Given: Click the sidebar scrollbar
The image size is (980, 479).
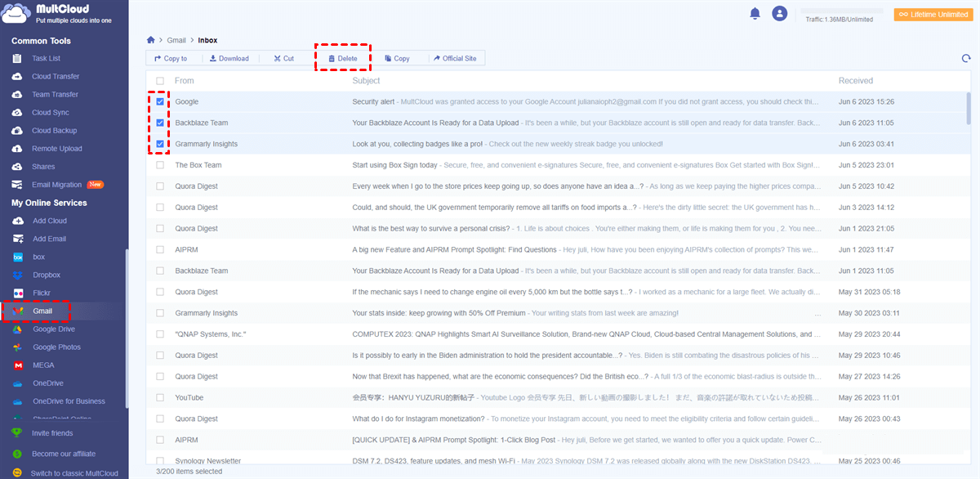Looking at the screenshot, I should click(x=126, y=329).
